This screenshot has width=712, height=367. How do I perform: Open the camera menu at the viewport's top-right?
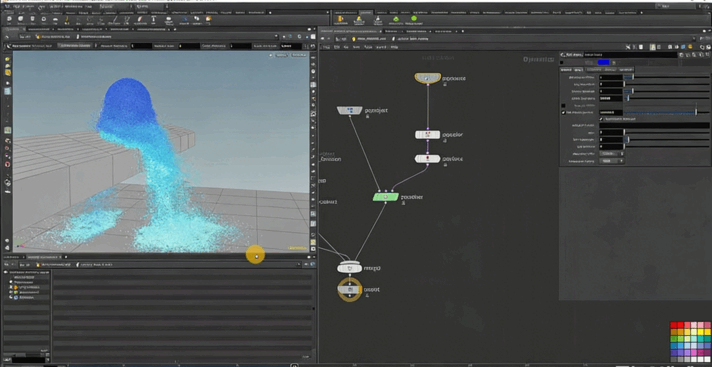click(298, 55)
